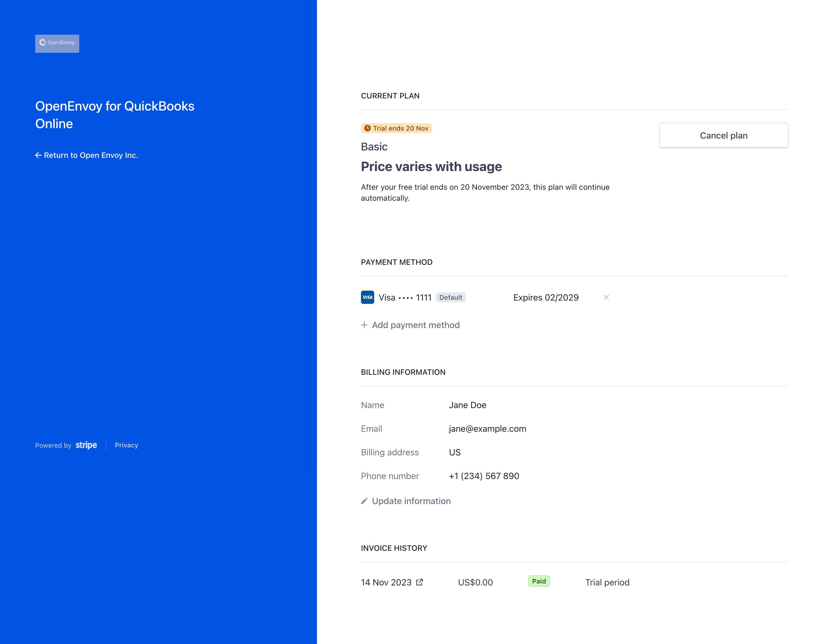Open the 14 Nov 2023 invoice

click(386, 582)
